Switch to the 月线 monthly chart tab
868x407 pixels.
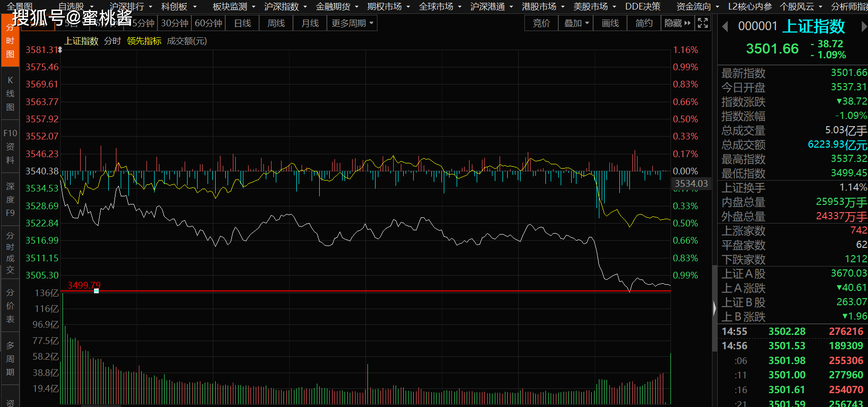(310, 23)
